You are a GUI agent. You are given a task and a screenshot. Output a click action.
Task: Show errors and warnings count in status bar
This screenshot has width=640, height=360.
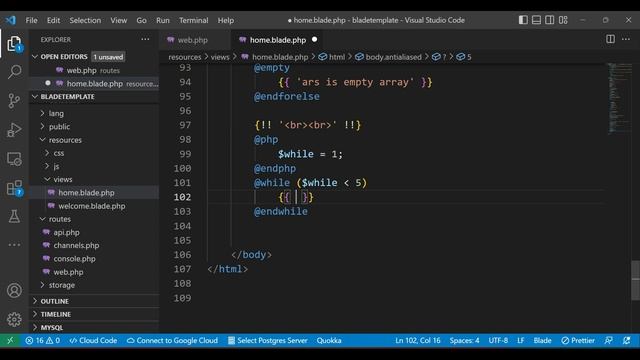pyautogui.click(x=42, y=340)
